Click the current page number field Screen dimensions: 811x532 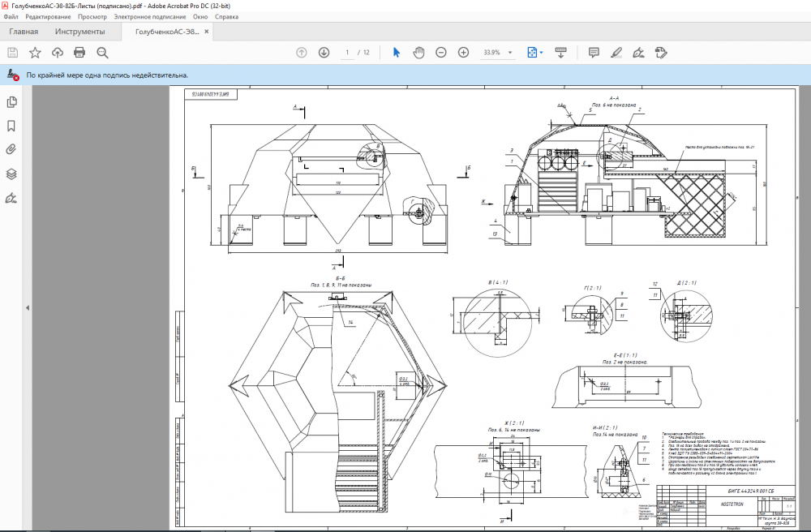pyautogui.click(x=347, y=53)
